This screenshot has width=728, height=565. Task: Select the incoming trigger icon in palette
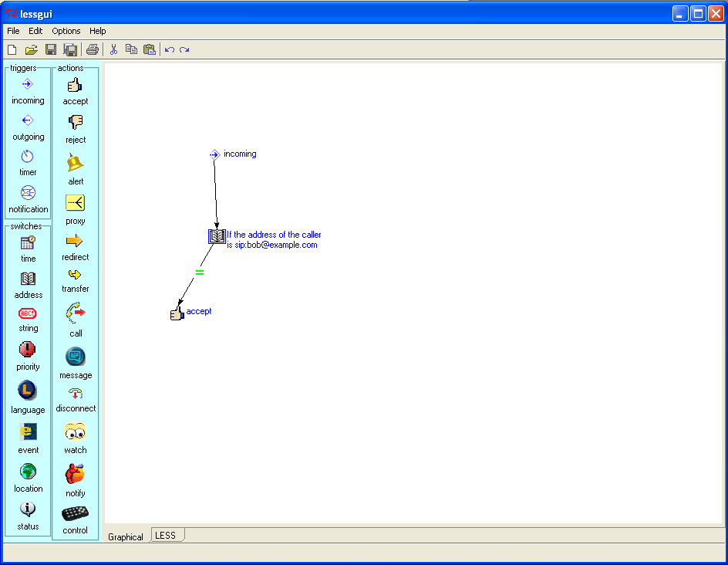(x=28, y=84)
